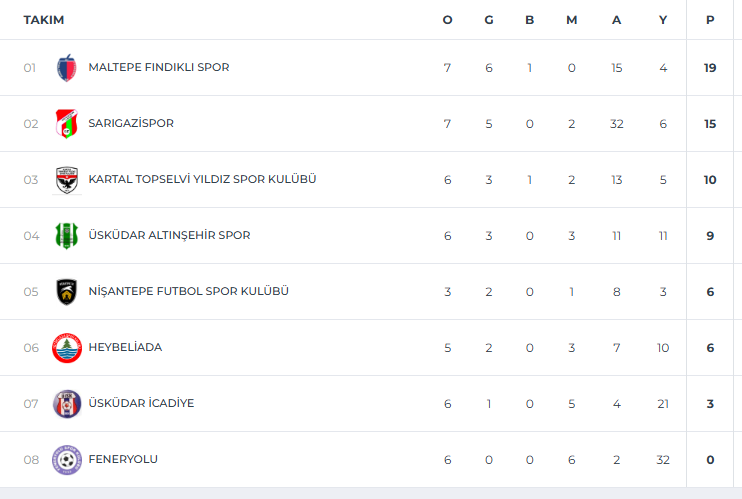Image resolution: width=742 pixels, height=499 pixels.
Task: Click the Heybeliada team logo
Action: (x=67, y=348)
